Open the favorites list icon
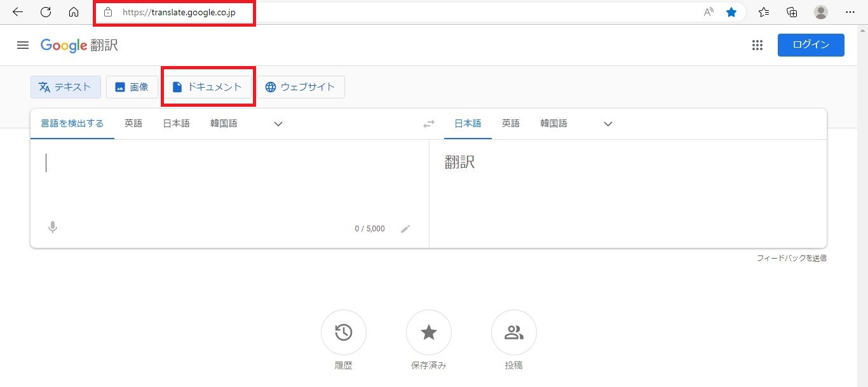 tap(764, 12)
